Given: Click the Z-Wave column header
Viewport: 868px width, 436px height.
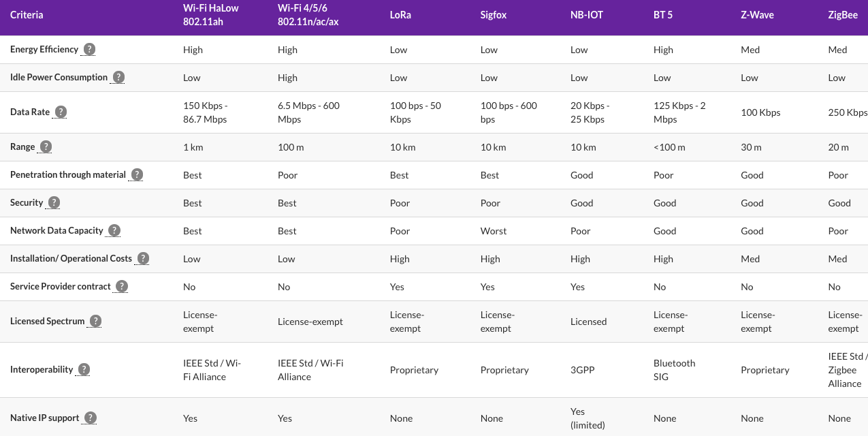Looking at the screenshot, I should (757, 15).
